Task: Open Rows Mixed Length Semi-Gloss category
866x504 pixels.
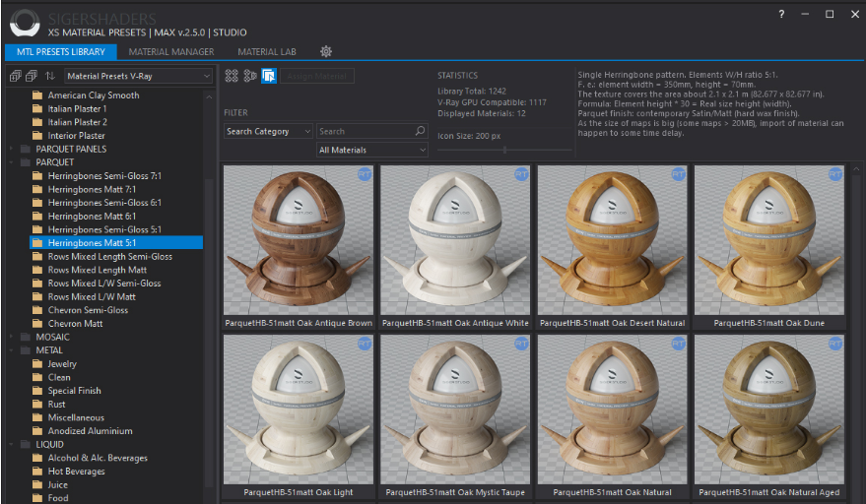Action: coord(110,256)
